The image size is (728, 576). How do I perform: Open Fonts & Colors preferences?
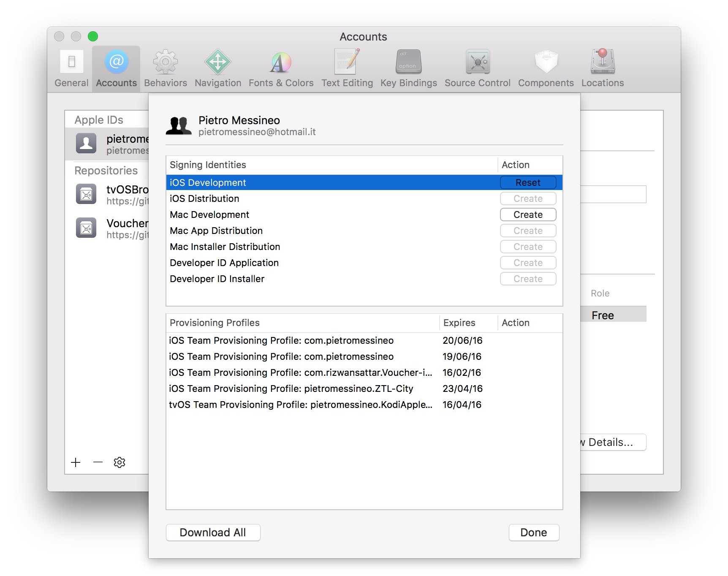pos(281,62)
